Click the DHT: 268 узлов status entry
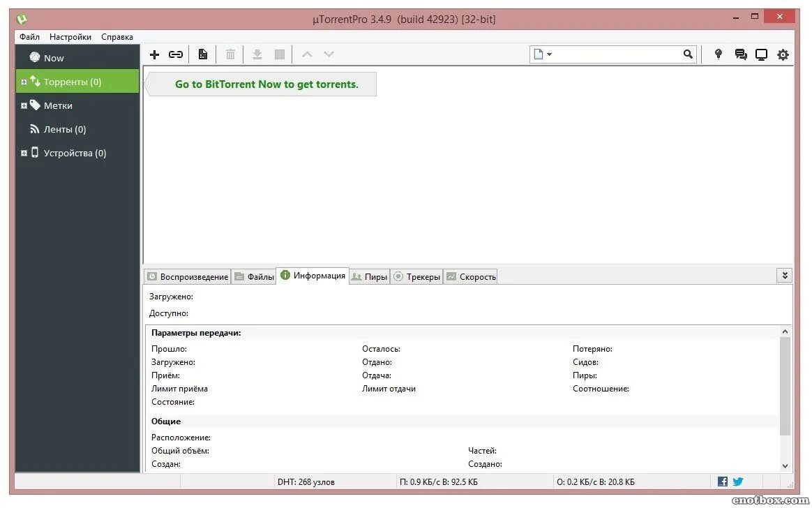The image size is (812, 508). pyautogui.click(x=306, y=482)
